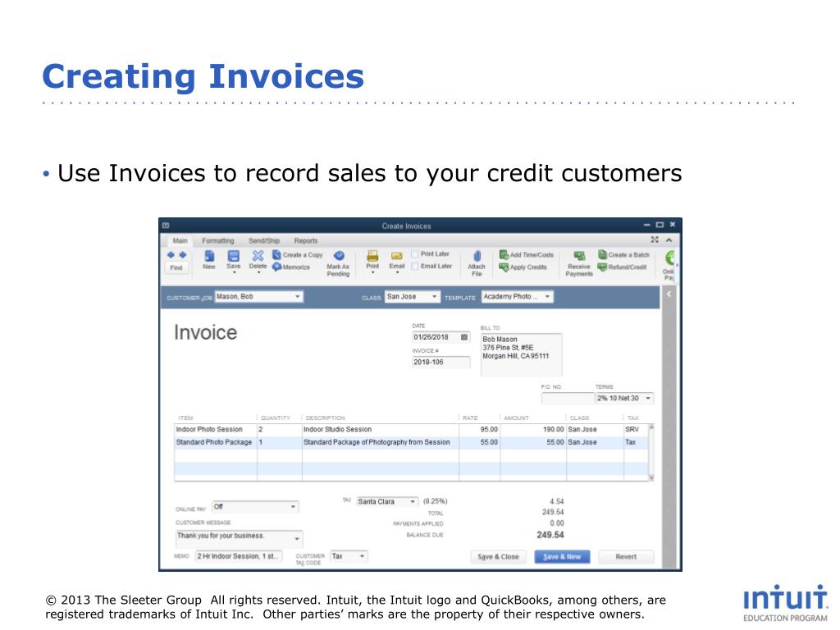Click the quantity cell showing 2

tap(279, 430)
